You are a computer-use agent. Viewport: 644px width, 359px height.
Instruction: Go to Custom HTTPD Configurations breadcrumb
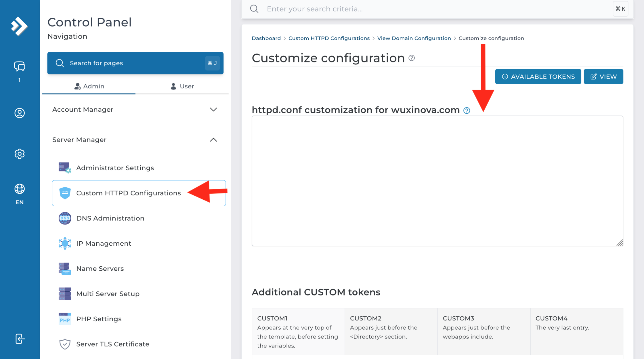click(x=329, y=38)
